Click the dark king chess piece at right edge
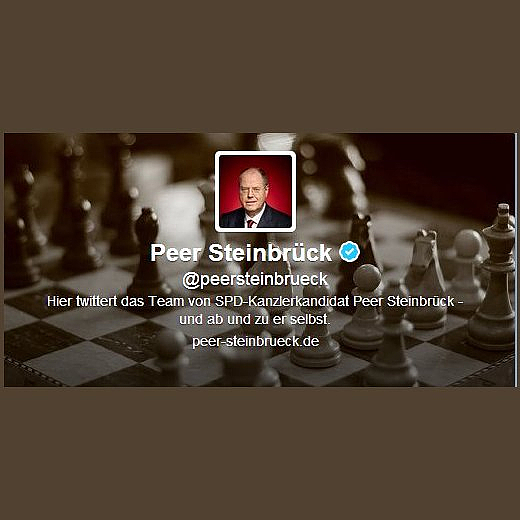This screenshot has height=520, width=520. (494, 277)
